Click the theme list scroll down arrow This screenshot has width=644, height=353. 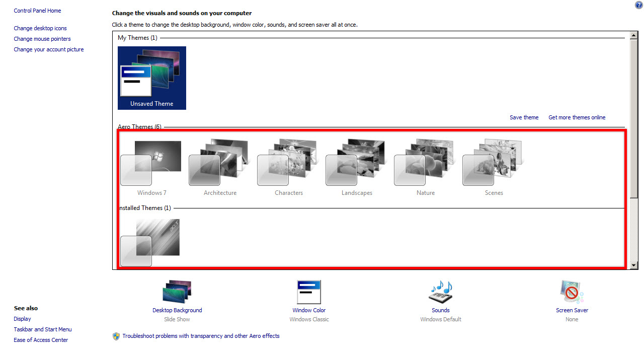pyautogui.click(x=634, y=265)
